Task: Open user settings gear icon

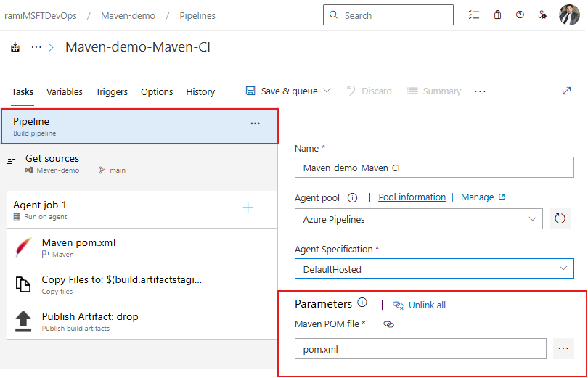Action: pos(542,15)
